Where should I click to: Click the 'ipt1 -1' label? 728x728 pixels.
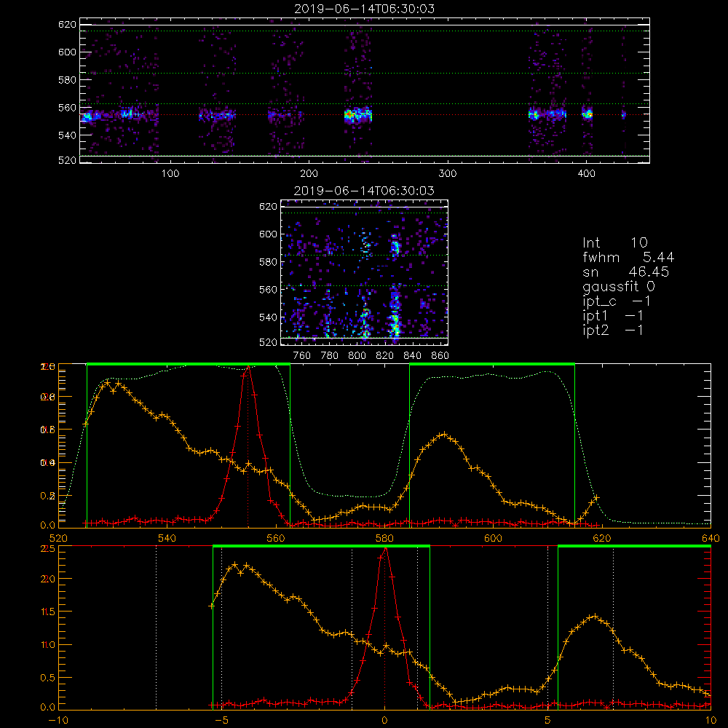(613, 316)
